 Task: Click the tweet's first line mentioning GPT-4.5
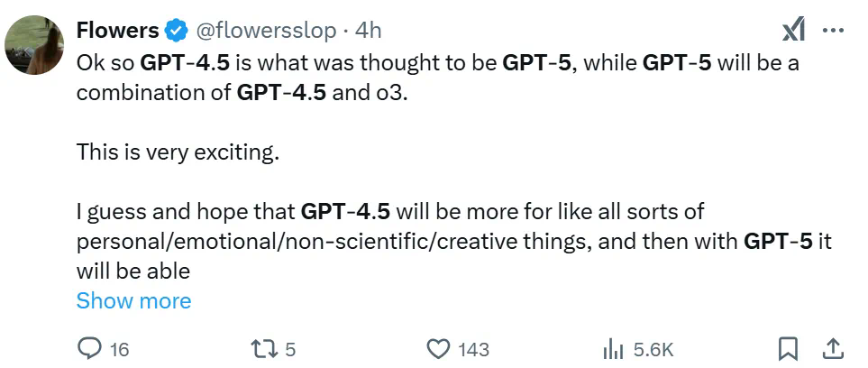(437, 64)
